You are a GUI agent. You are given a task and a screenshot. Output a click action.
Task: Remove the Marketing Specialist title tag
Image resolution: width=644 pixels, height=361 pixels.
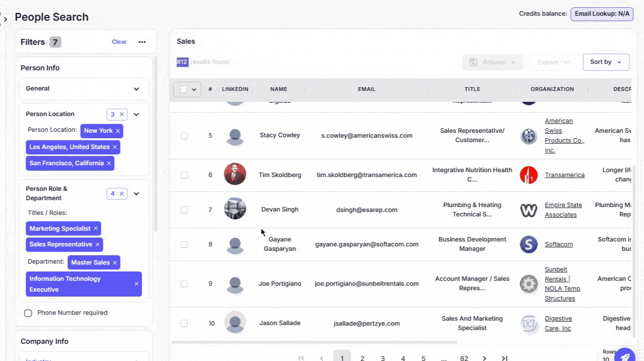point(96,229)
